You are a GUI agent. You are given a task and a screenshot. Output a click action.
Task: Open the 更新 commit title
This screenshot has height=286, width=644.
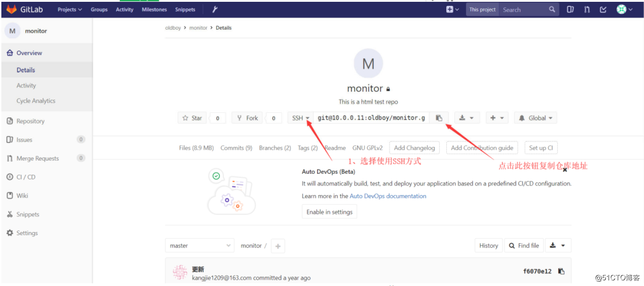(198, 269)
